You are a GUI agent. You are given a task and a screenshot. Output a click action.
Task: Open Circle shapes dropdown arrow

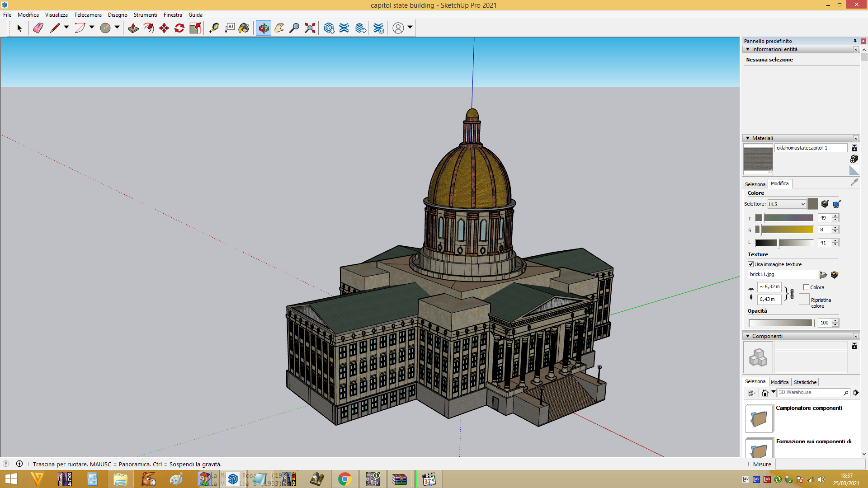117,28
